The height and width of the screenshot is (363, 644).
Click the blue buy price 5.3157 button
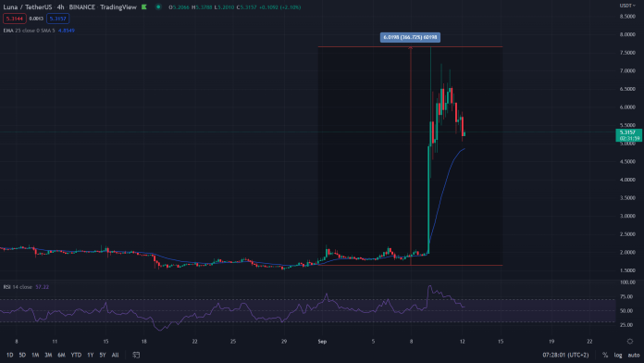coord(58,19)
